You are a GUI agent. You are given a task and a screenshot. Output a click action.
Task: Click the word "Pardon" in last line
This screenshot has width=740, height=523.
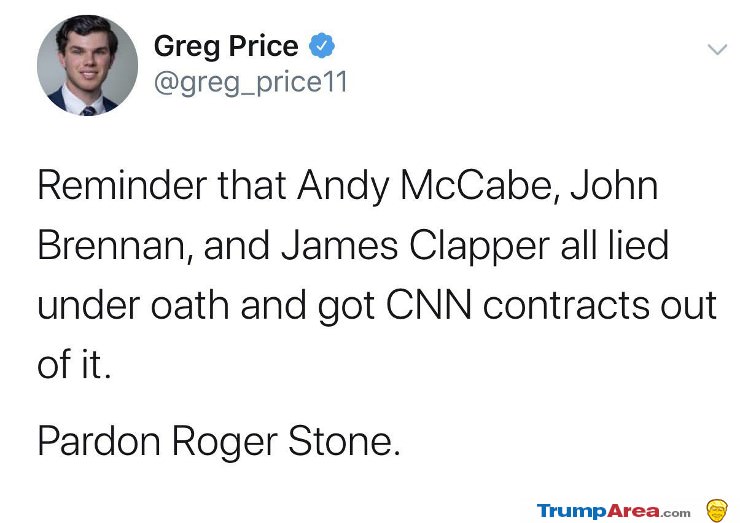[99, 441]
